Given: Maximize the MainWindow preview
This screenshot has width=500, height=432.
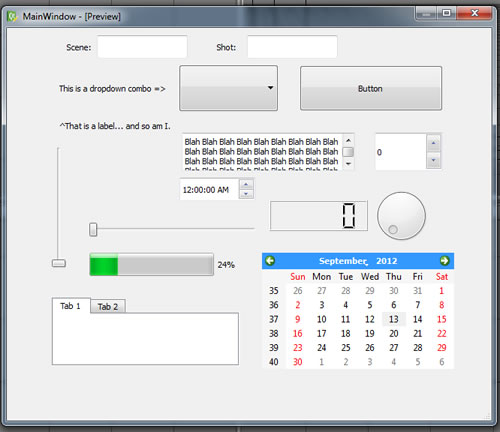Looking at the screenshot, I should pyautogui.click(x=446, y=13).
